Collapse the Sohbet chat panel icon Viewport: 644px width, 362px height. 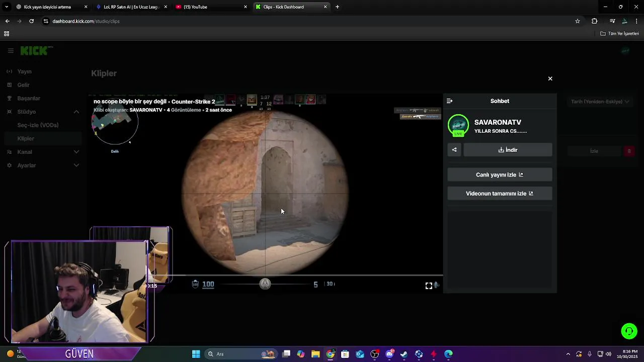coord(449,101)
